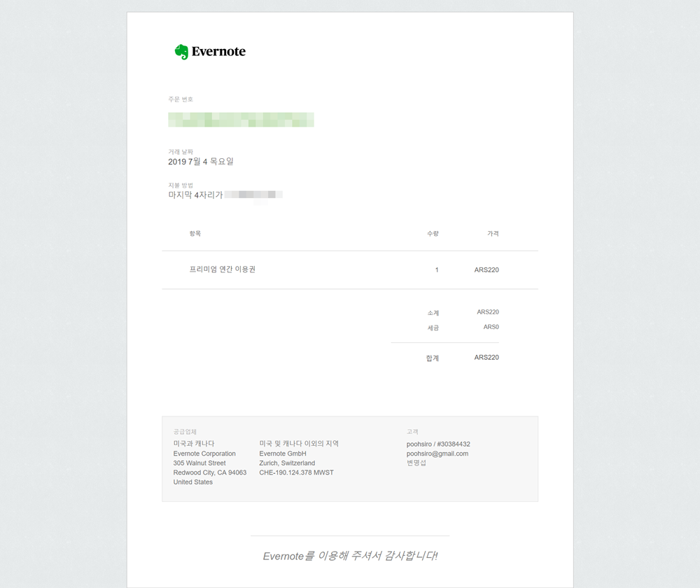The height and width of the screenshot is (588, 700).
Task: Click the total amount next to 합계
Action: tap(486, 357)
